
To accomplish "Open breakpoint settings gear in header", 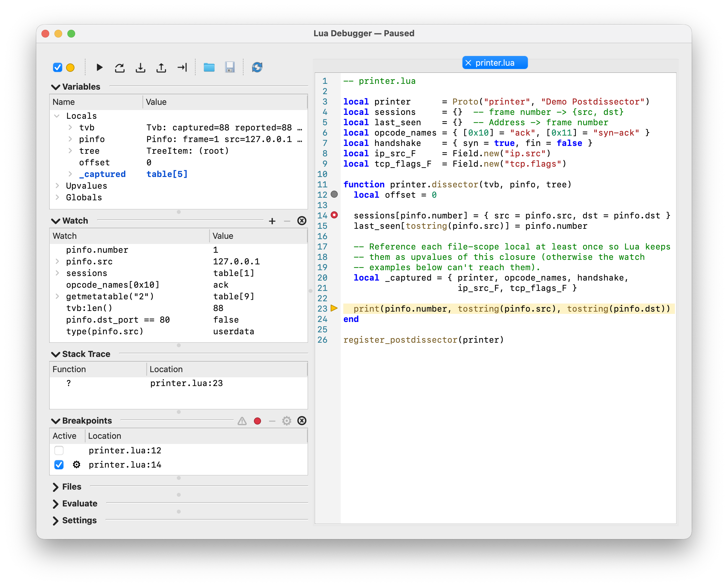I will [x=287, y=421].
